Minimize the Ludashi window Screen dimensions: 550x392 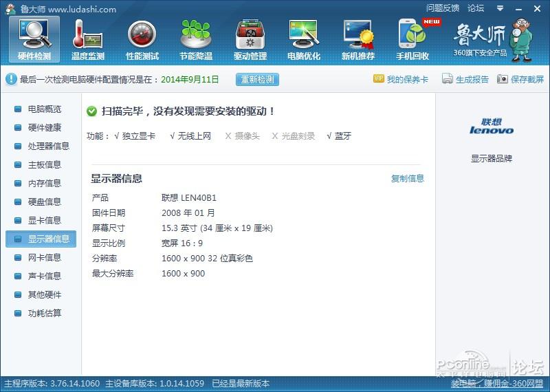[x=519, y=9]
